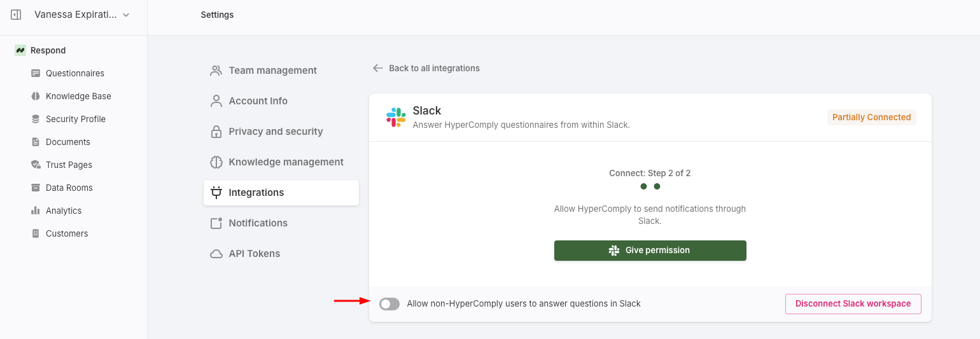The image size is (980, 339).
Task: Click the Partially Connected status badge
Action: tap(871, 117)
